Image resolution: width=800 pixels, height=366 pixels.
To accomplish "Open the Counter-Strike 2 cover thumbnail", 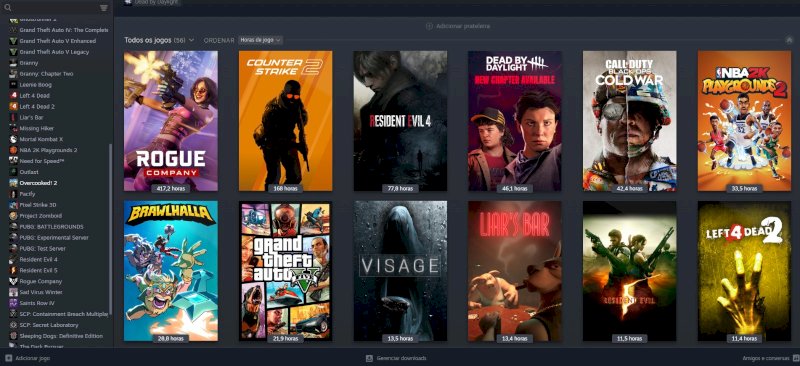I will click(285, 121).
